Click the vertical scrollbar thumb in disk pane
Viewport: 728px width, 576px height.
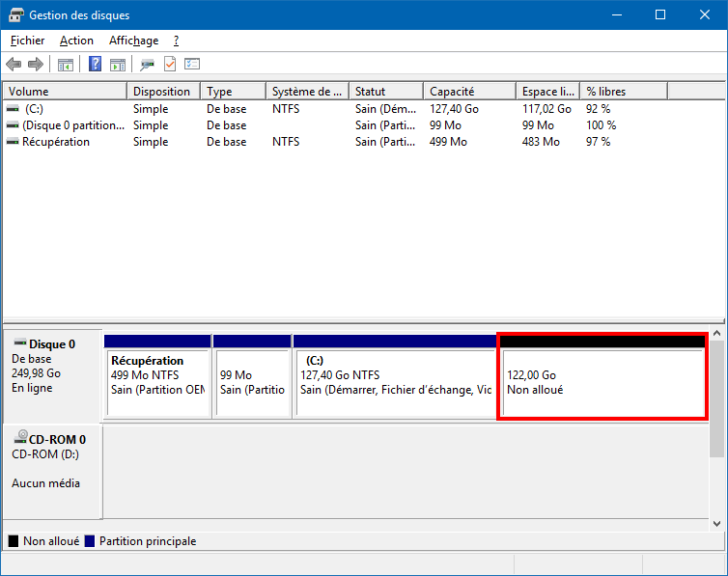click(x=716, y=398)
